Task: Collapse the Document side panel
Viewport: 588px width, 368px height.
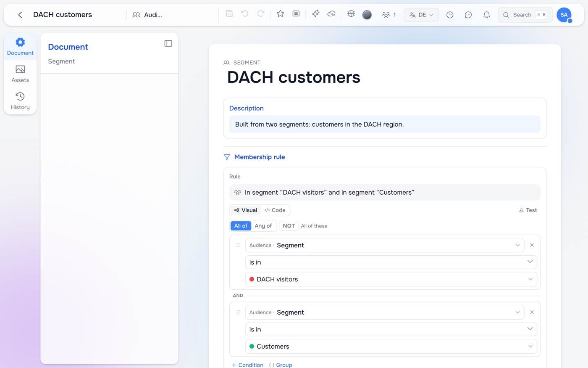Action: (168, 43)
